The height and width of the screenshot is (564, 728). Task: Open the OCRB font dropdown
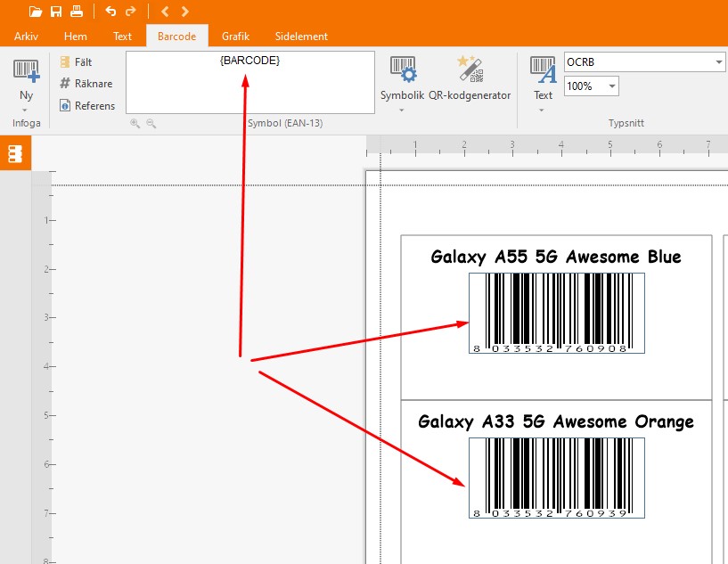tap(719, 62)
